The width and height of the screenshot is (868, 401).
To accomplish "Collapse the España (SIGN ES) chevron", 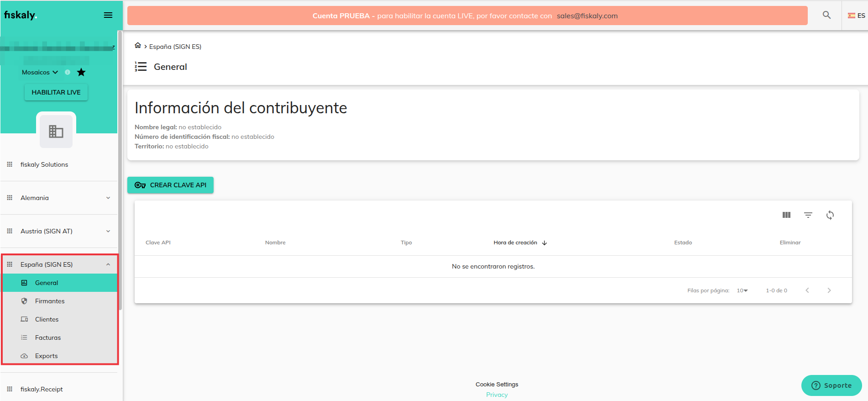I will (x=108, y=264).
